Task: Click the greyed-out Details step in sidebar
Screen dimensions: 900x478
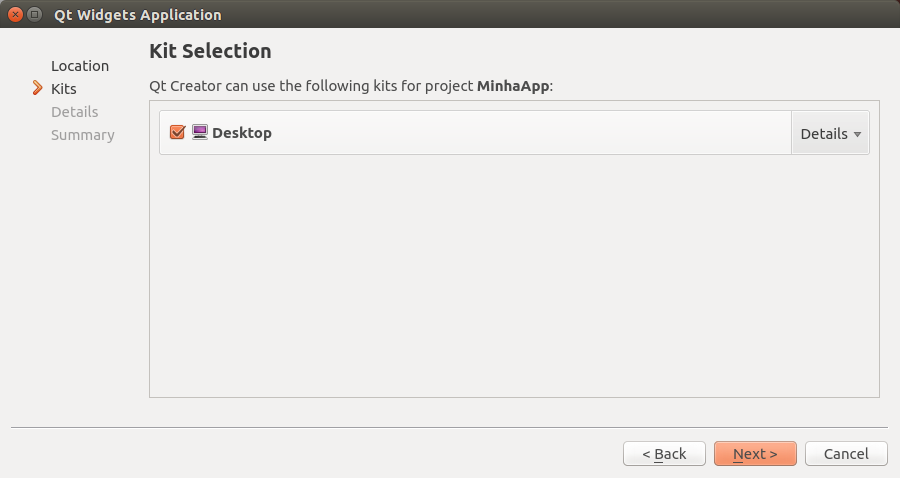Action: 75,112
